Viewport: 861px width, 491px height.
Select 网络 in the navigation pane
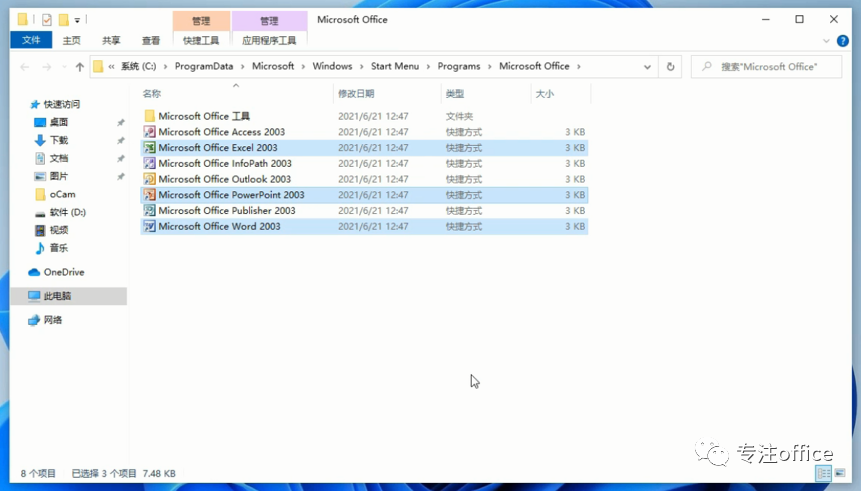[x=53, y=320]
